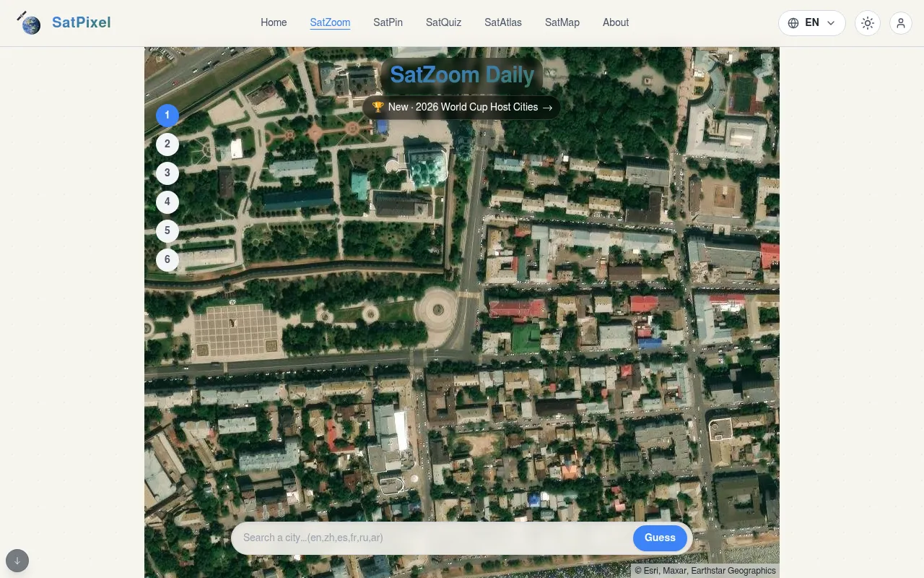
Task: Open the SatZoom nav tab
Action: tap(330, 22)
